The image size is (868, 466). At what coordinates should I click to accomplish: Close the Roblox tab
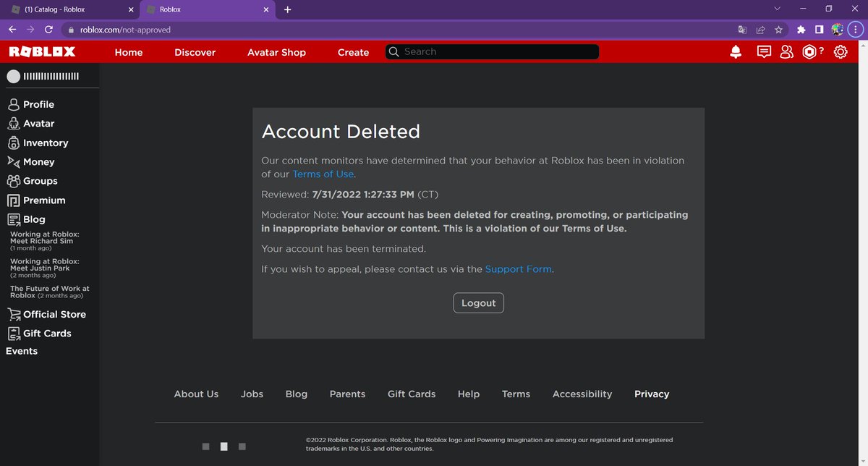(265, 9)
